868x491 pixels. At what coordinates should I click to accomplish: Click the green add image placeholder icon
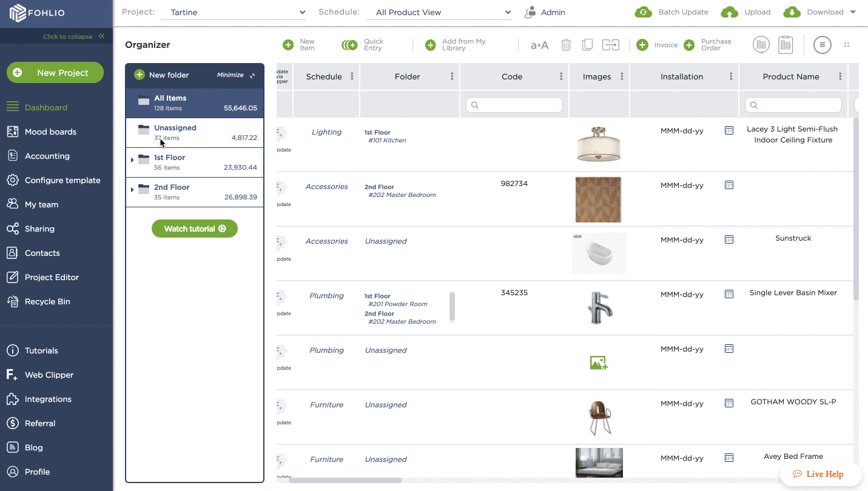[x=599, y=362]
